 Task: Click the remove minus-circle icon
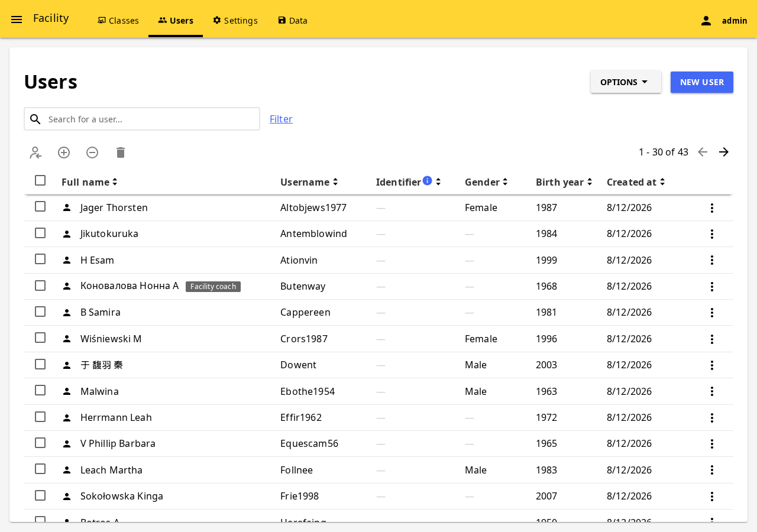tap(92, 153)
